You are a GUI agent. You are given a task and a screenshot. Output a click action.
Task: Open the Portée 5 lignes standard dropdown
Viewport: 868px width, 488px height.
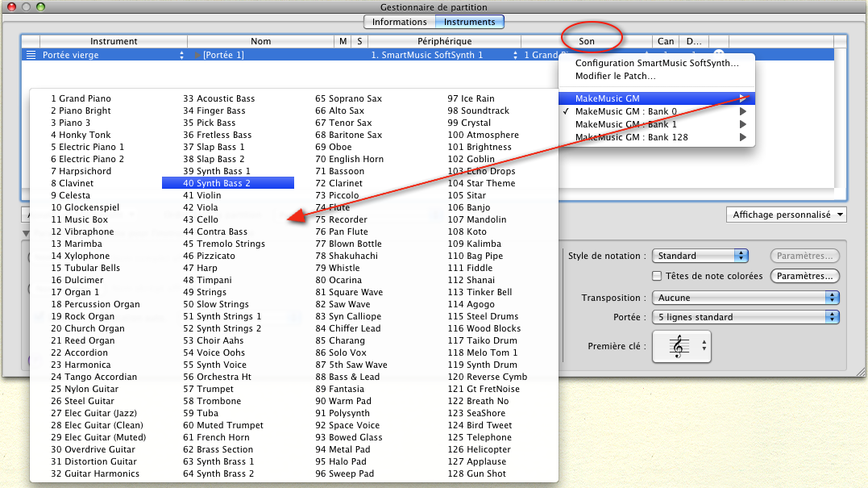coord(745,317)
